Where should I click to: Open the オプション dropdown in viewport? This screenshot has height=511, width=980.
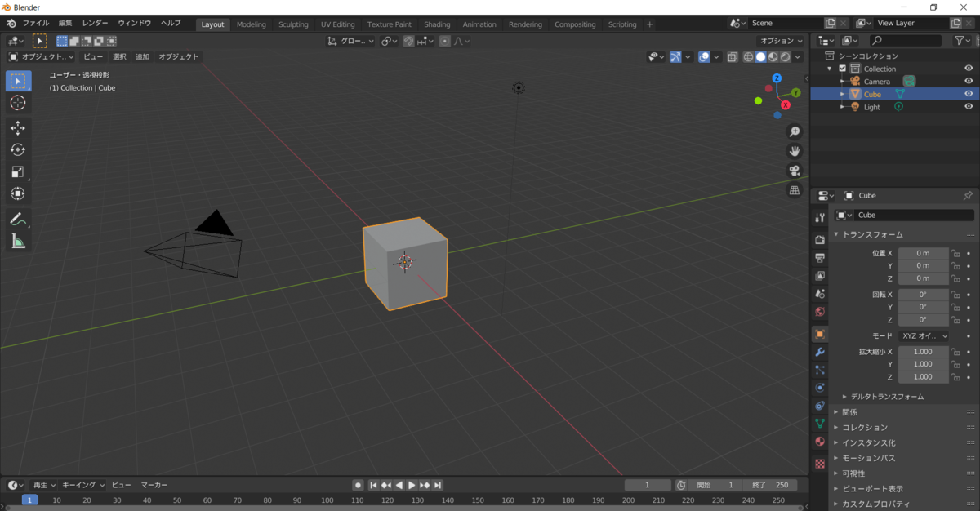point(782,41)
